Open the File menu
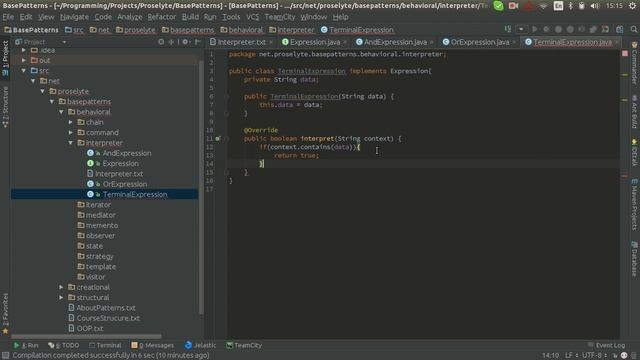 [x=8, y=17]
